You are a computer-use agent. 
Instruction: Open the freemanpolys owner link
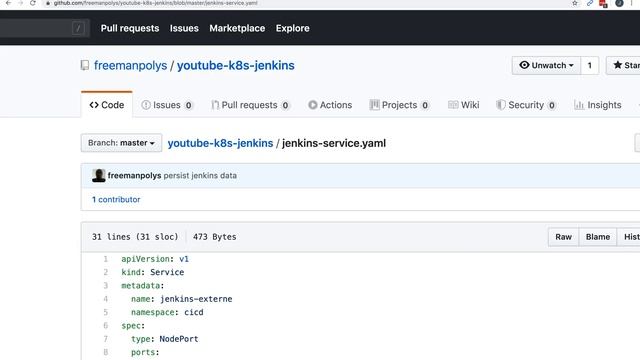(x=131, y=65)
